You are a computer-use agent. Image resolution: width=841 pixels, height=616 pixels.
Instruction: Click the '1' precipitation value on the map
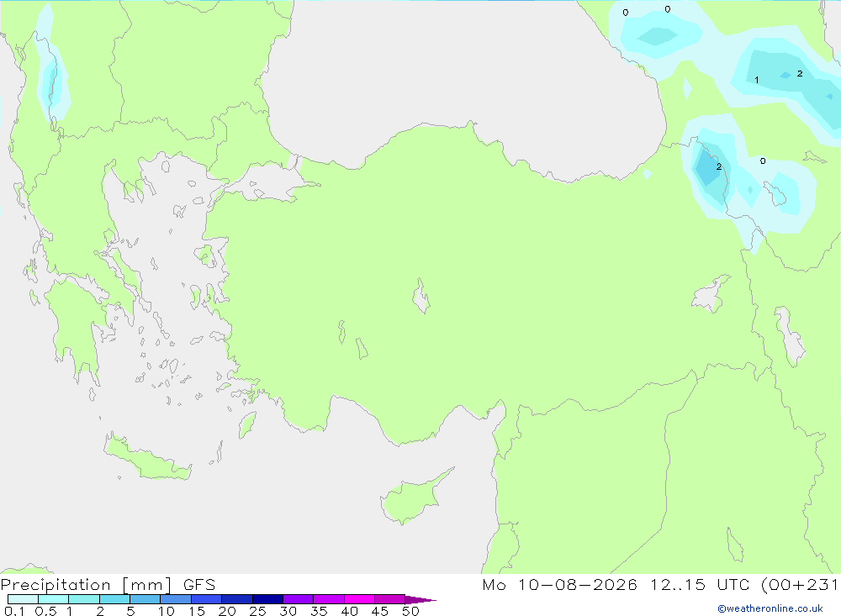click(x=756, y=80)
